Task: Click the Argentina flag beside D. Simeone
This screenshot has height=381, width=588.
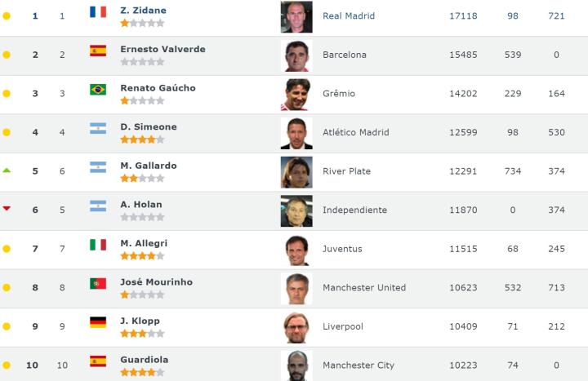Action: coord(98,128)
